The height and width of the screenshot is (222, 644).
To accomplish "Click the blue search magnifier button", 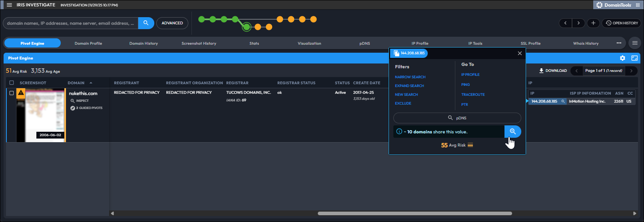I will pos(146,23).
